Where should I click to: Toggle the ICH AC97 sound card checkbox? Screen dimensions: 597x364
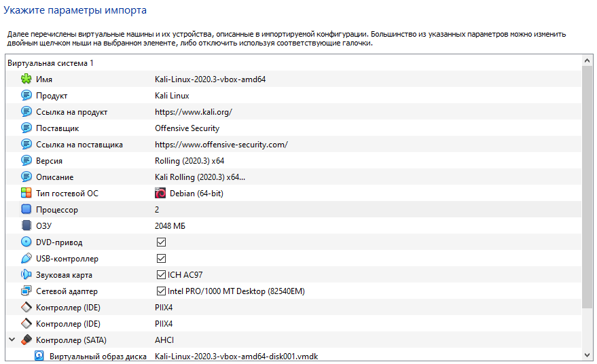161,274
